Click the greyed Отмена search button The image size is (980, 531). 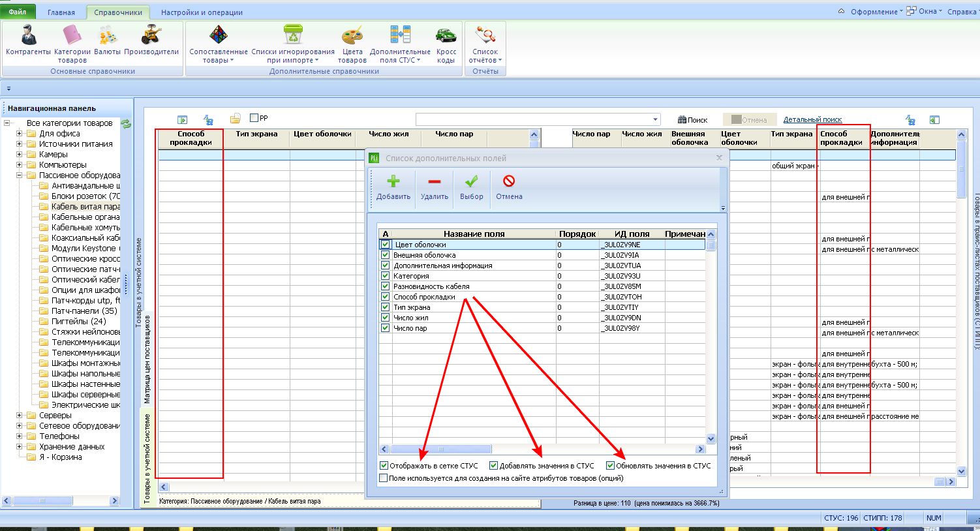749,120
